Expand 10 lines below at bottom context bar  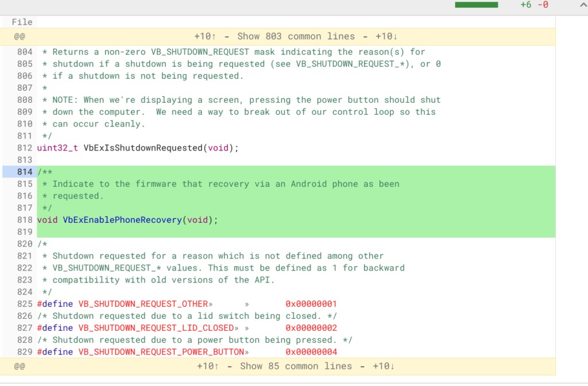click(x=384, y=366)
